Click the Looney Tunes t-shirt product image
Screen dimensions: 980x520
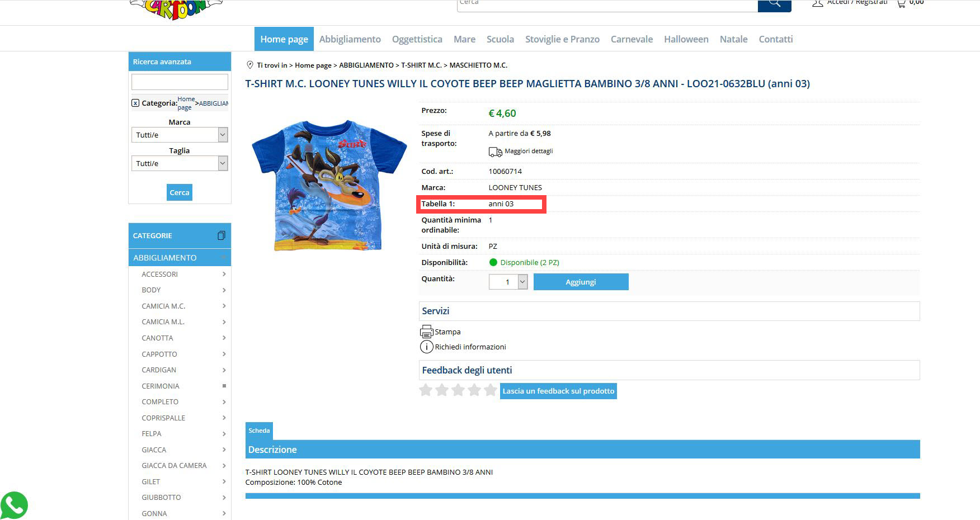click(329, 185)
